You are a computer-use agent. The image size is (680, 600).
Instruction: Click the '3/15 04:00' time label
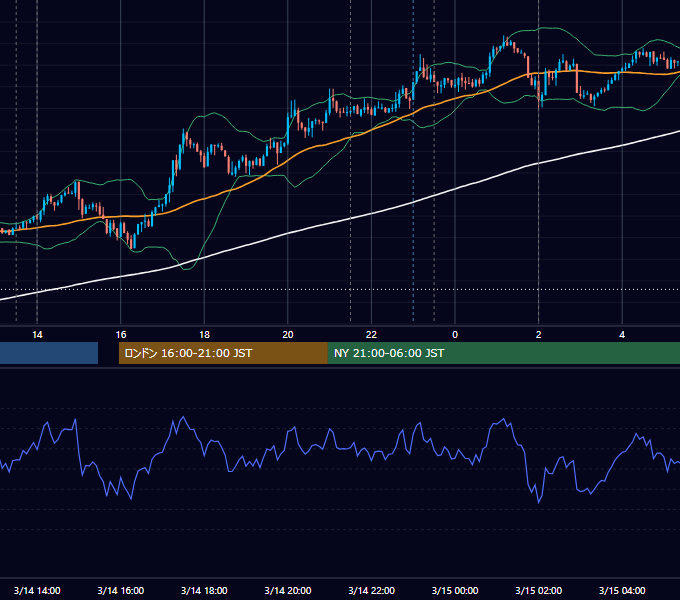click(x=622, y=590)
